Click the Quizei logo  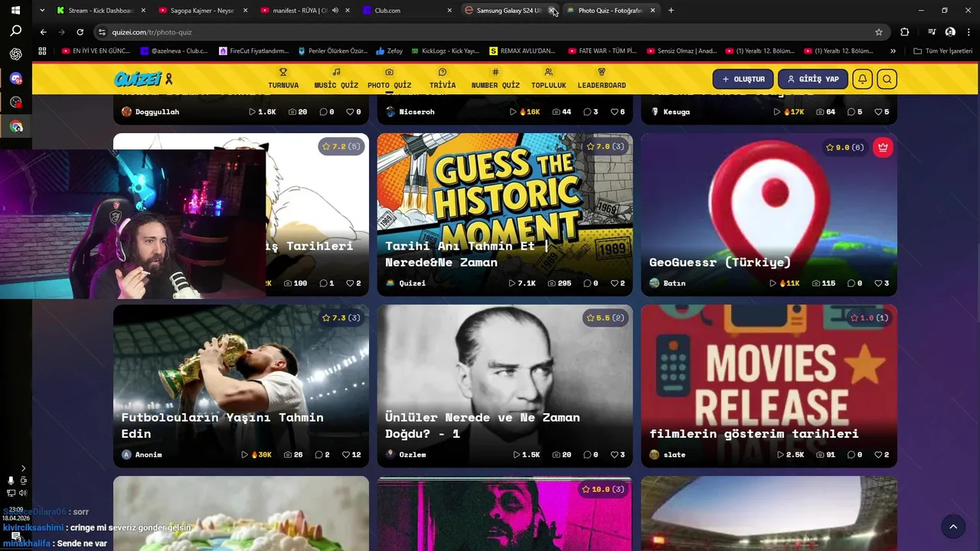pyautogui.click(x=143, y=79)
